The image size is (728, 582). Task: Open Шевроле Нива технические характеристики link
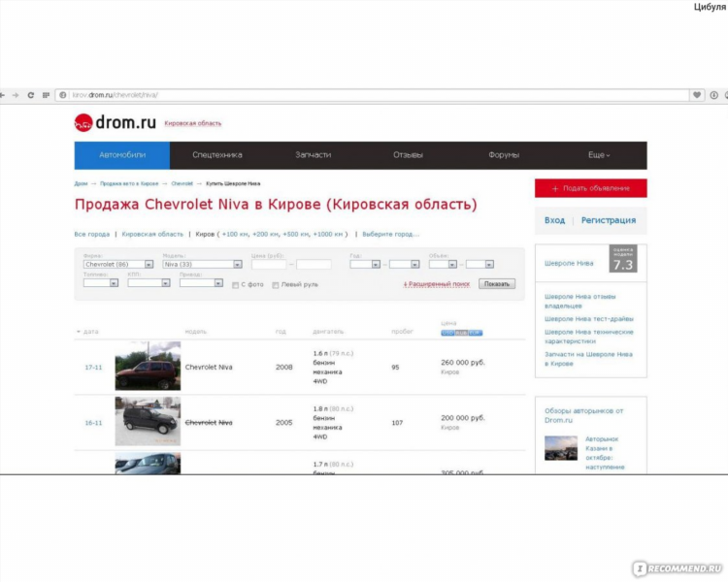589,337
